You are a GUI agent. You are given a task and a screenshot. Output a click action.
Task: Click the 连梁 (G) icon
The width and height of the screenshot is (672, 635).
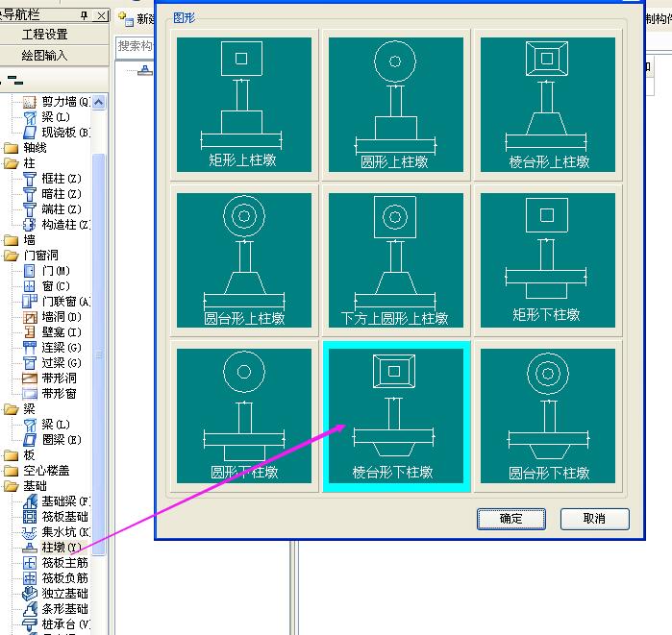coord(29,348)
